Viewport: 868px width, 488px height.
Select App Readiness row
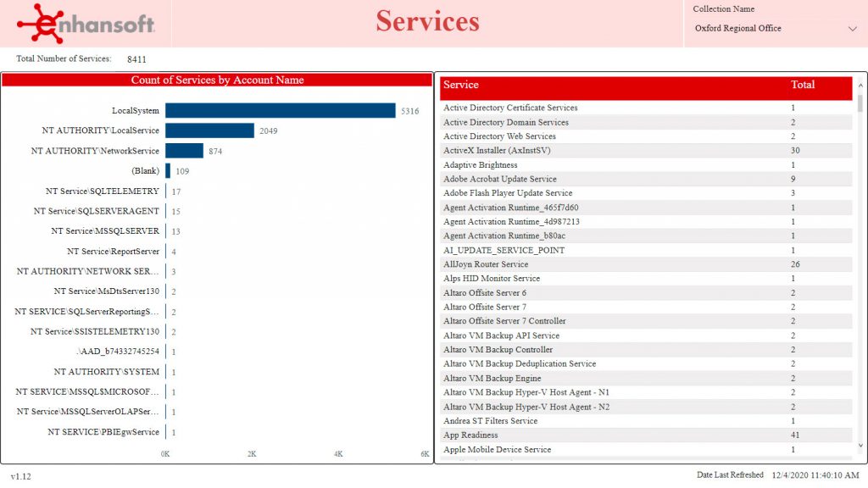click(646, 435)
